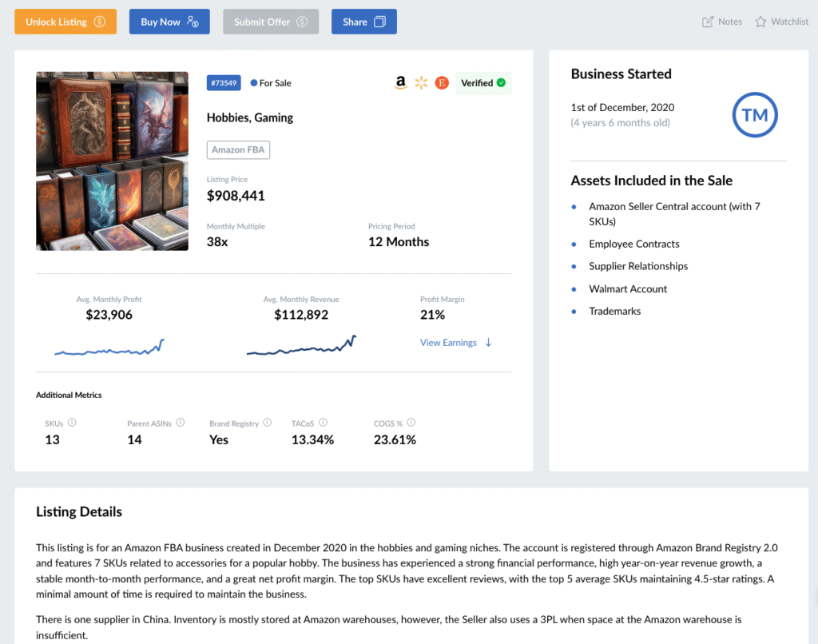Click info icon beside Brand Registry

(268, 423)
